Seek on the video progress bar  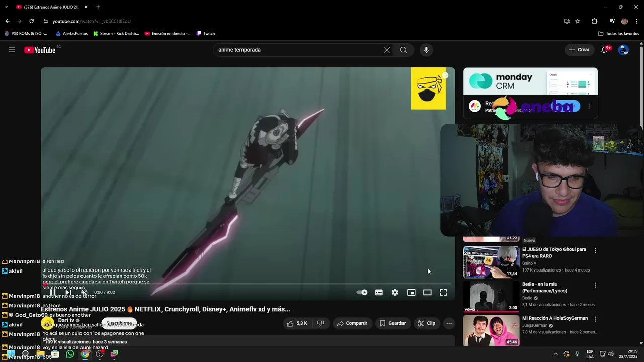(248, 284)
